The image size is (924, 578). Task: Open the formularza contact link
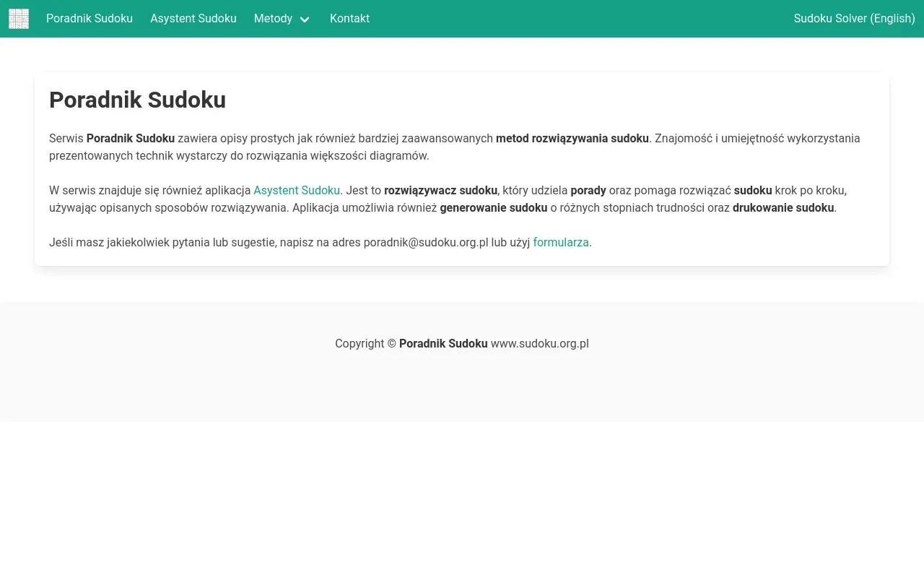[x=561, y=242]
